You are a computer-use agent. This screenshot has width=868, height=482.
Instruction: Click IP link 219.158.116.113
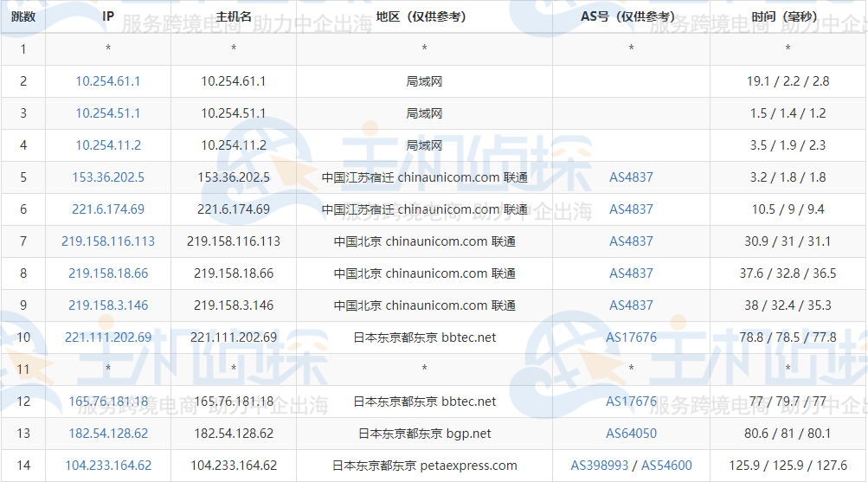point(108,241)
